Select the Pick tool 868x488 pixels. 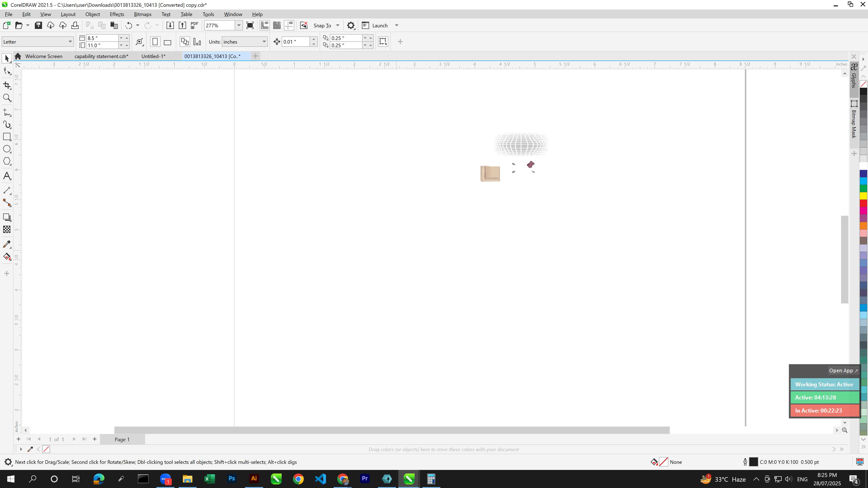pyautogui.click(x=7, y=58)
